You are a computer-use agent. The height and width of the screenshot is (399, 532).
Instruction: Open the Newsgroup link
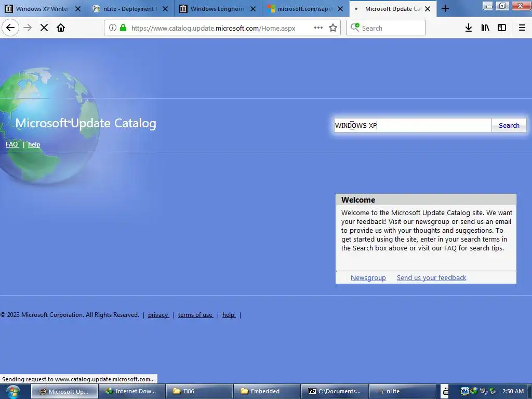click(368, 277)
